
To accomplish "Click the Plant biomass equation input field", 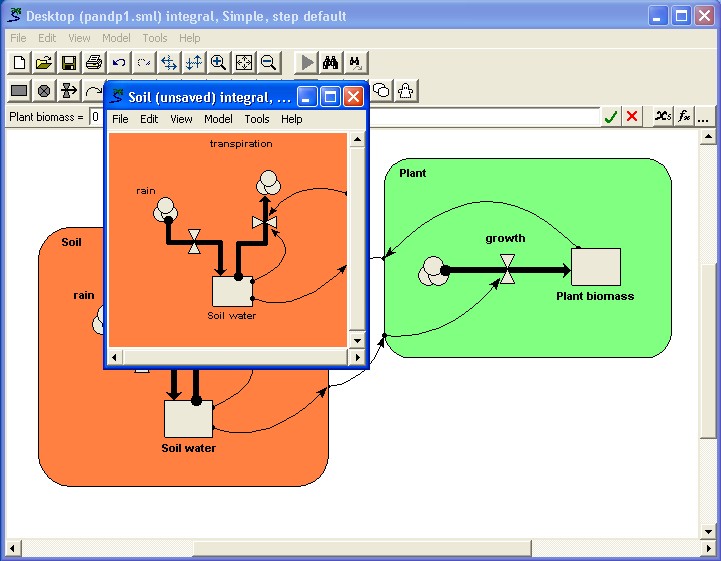I will [x=344, y=117].
